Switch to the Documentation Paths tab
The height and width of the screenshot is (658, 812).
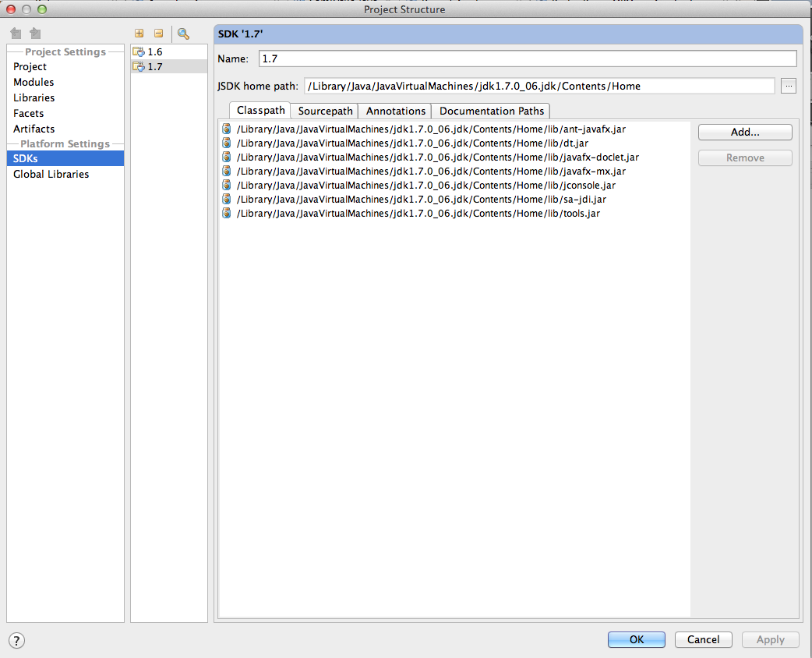click(x=490, y=111)
